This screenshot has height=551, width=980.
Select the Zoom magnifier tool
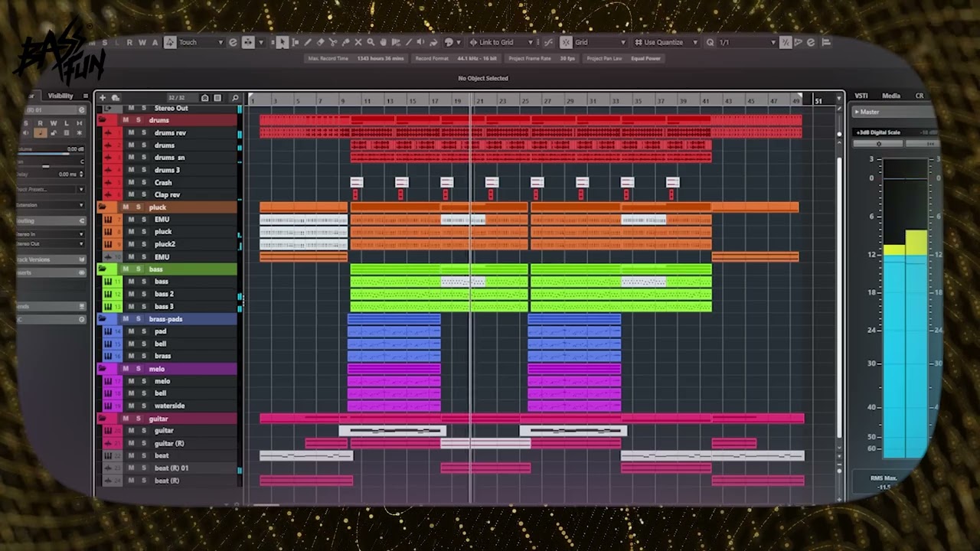[x=371, y=42]
